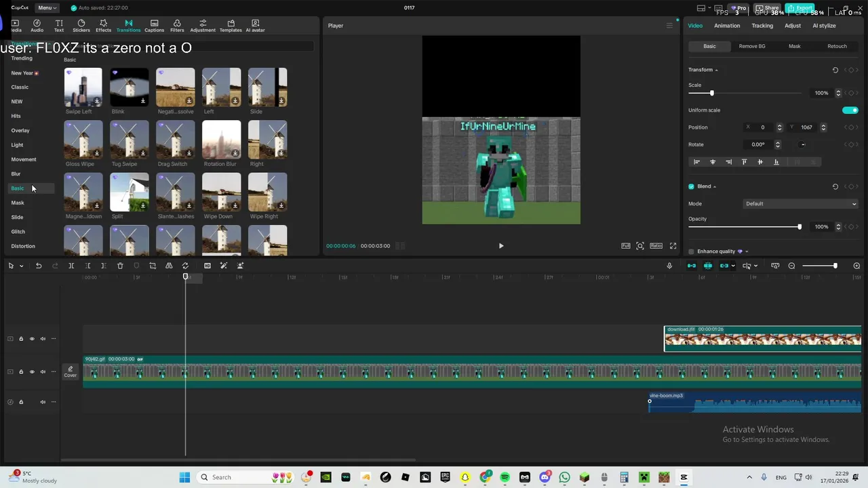Mute the 90j4l2.gif video track
Image resolution: width=868 pixels, height=488 pixels.
click(43, 371)
